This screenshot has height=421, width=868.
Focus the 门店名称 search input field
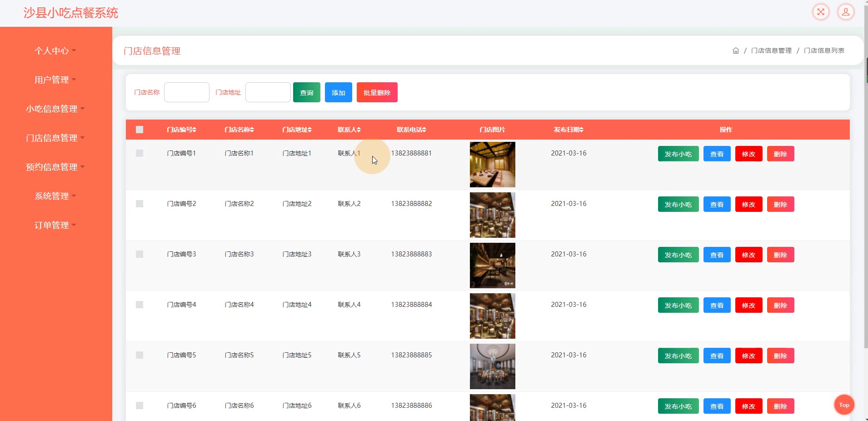coord(187,92)
